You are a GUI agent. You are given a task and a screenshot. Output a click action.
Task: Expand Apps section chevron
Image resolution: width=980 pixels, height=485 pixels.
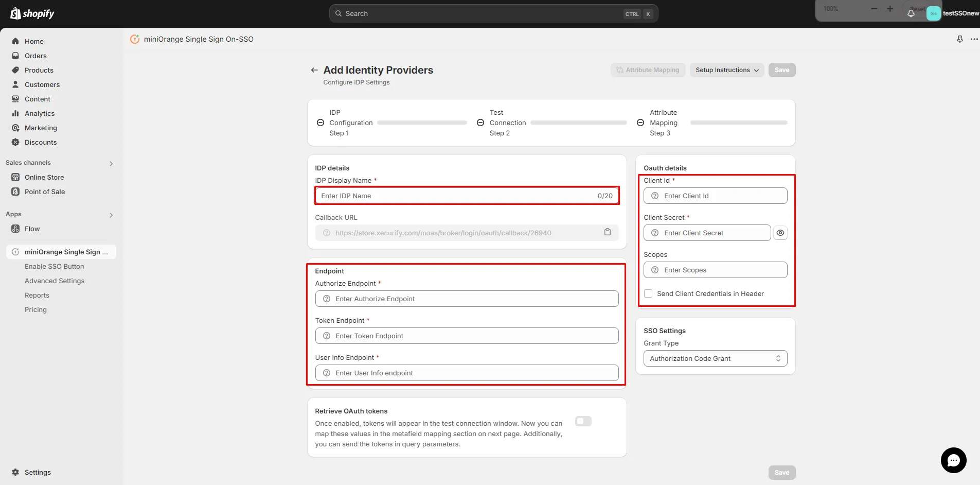(111, 215)
